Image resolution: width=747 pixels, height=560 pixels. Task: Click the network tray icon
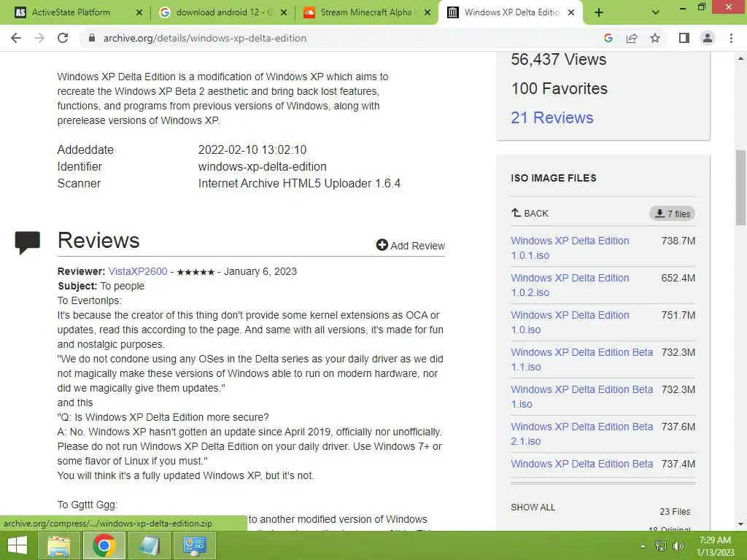[661, 546]
